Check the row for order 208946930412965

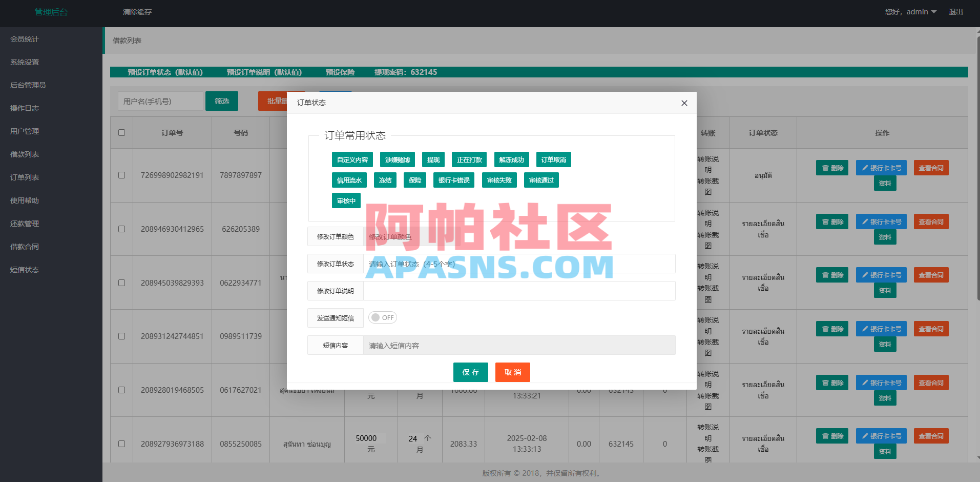121,229
